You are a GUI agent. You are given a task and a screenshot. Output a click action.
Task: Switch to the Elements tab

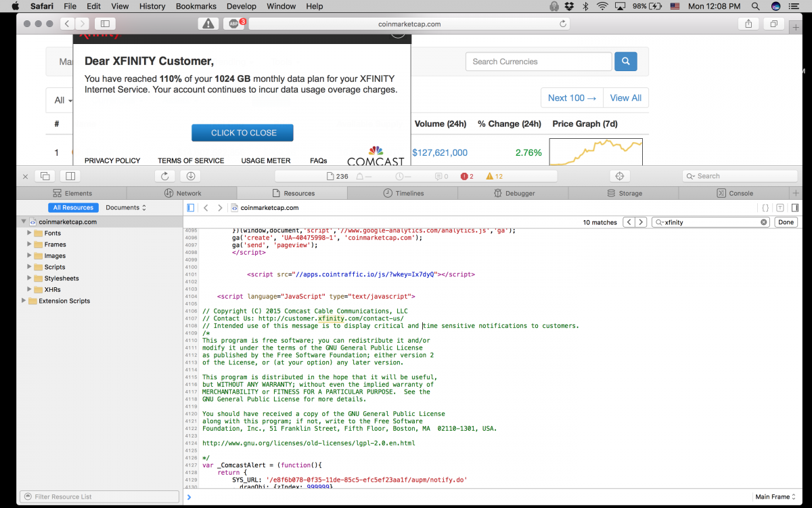[72, 193]
